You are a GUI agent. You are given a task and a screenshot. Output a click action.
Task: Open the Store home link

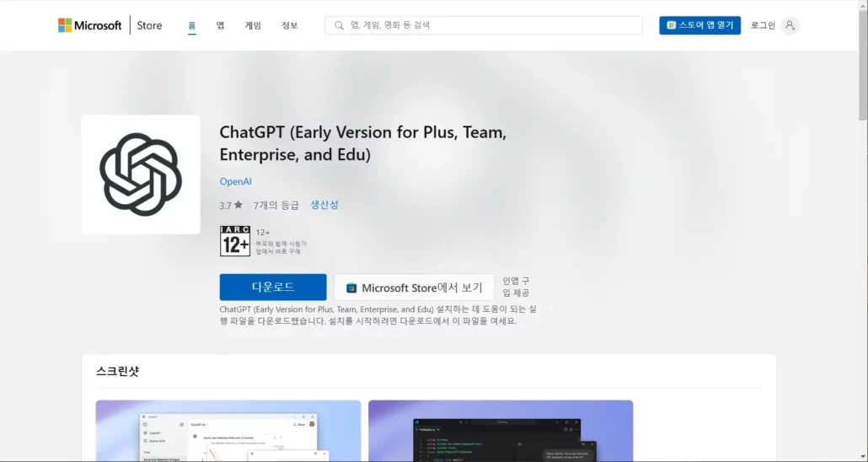pos(149,25)
